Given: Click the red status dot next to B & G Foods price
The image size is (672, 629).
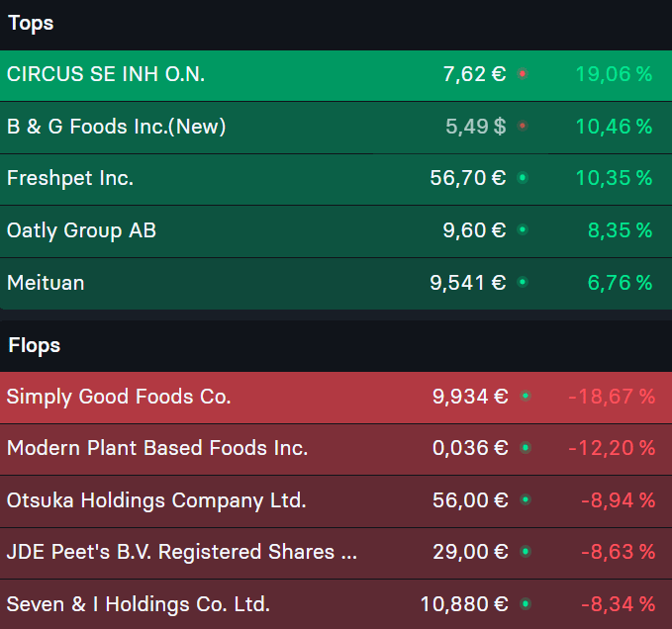Looking at the screenshot, I should 523,126.
